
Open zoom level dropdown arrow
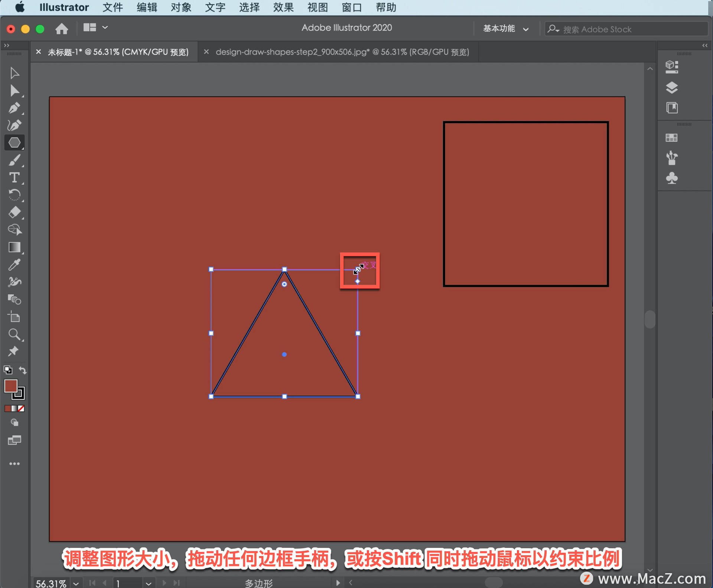click(x=76, y=584)
